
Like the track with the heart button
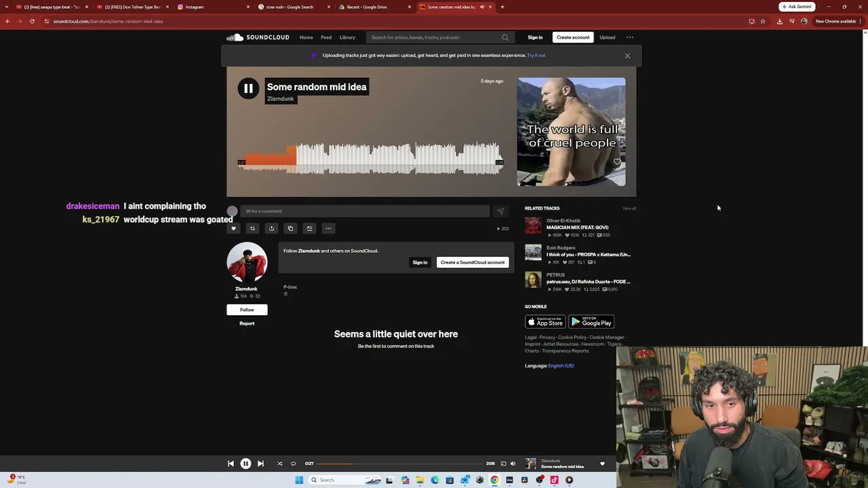pos(234,228)
